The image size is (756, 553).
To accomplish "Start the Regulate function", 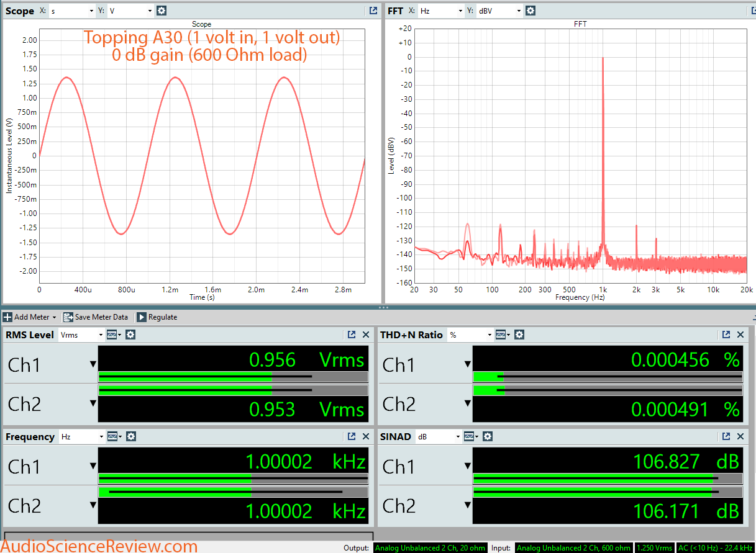I will 157,317.
